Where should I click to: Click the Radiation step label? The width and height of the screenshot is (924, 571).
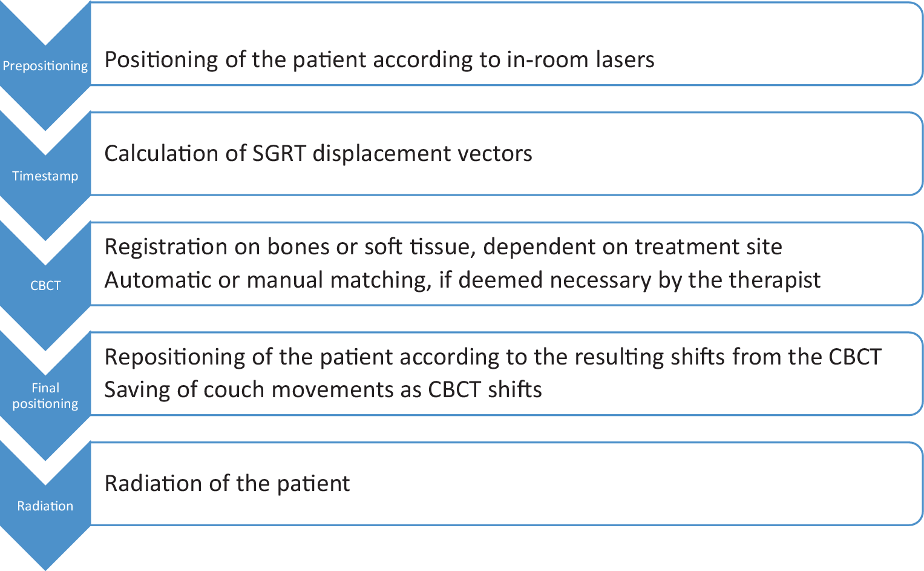(x=45, y=506)
